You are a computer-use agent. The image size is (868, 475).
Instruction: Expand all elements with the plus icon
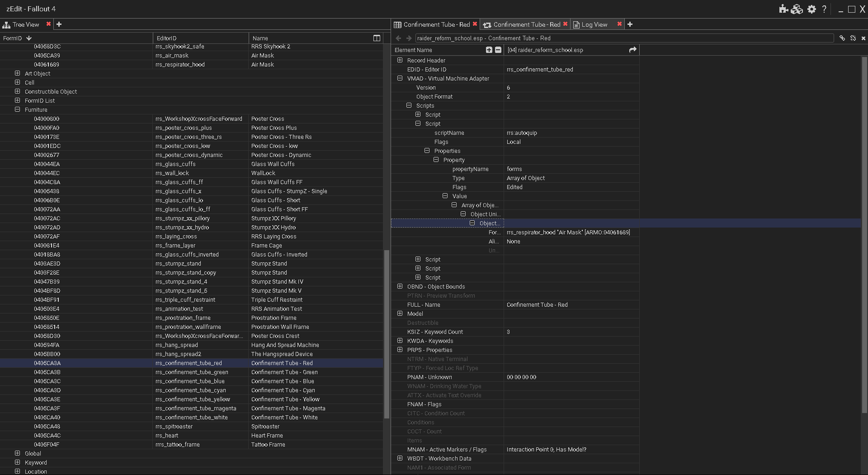point(489,50)
